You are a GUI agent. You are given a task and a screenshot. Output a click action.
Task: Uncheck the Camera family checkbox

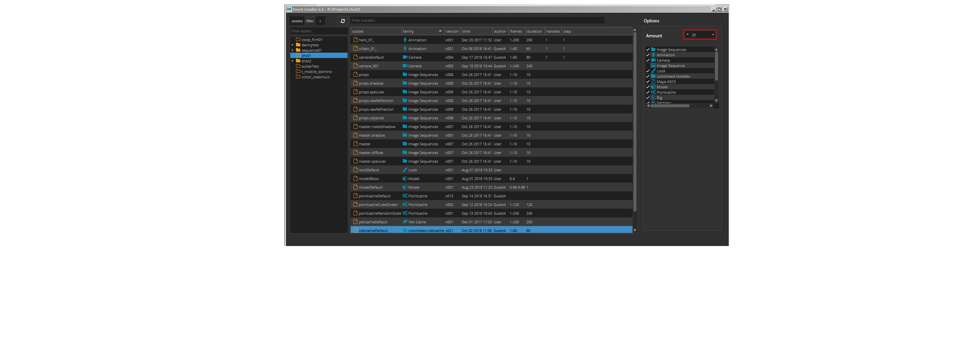click(x=648, y=60)
